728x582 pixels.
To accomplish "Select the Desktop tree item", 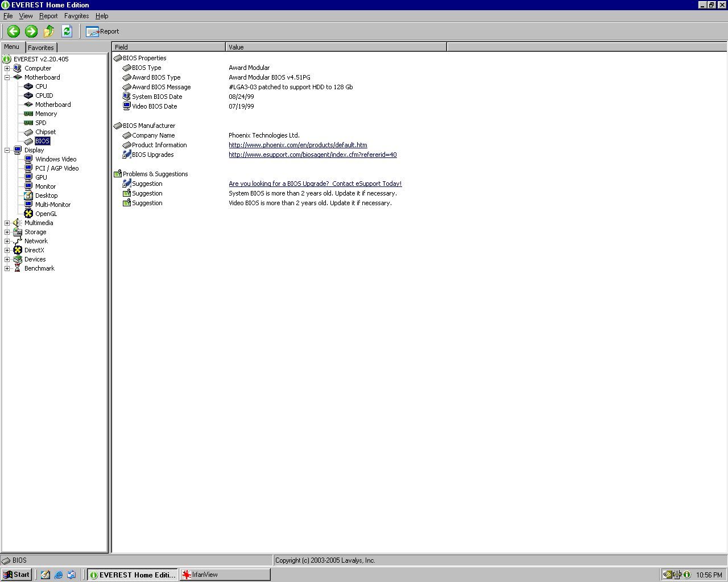I will (46, 196).
